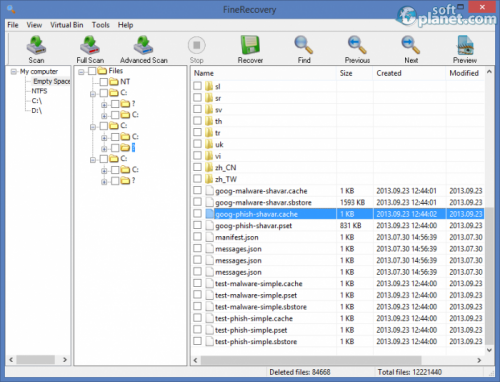Click file list scroll right arrow
Screen dimensions: 500x382
point(479,360)
